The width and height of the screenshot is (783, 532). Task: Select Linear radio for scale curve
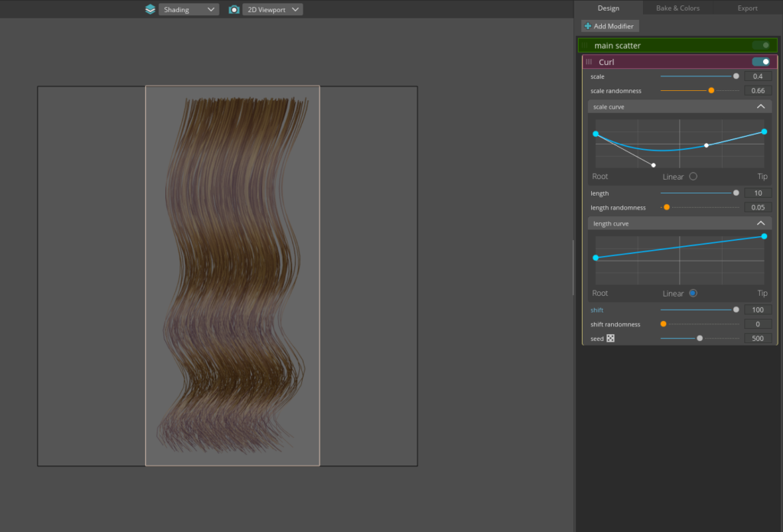(693, 177)
